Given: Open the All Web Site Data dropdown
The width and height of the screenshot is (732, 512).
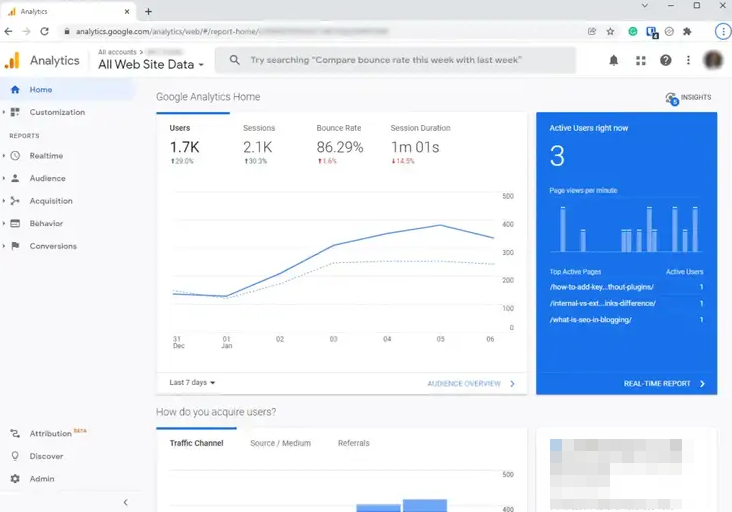Looking at the screenshot, I should (151, 64).
